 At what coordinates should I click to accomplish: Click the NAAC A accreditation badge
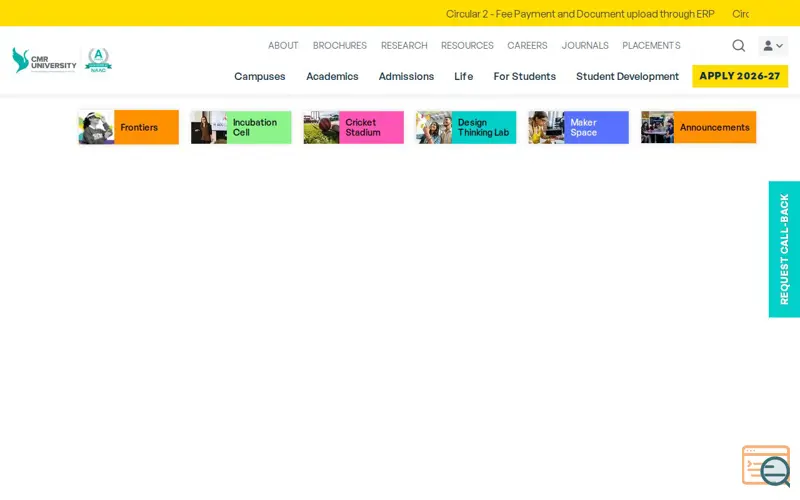click(98, 60)
